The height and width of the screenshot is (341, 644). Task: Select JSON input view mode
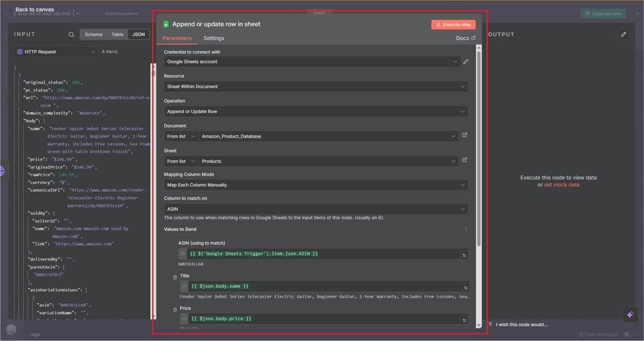(138, 35)
